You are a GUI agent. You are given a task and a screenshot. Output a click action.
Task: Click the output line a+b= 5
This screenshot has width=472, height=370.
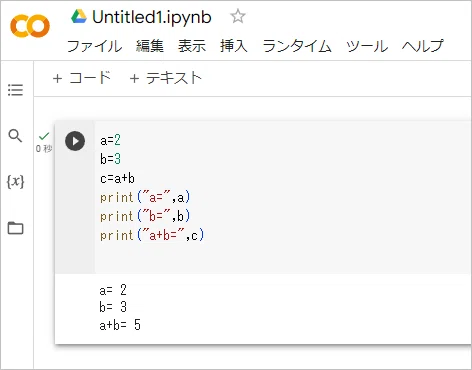coord(120,325)
